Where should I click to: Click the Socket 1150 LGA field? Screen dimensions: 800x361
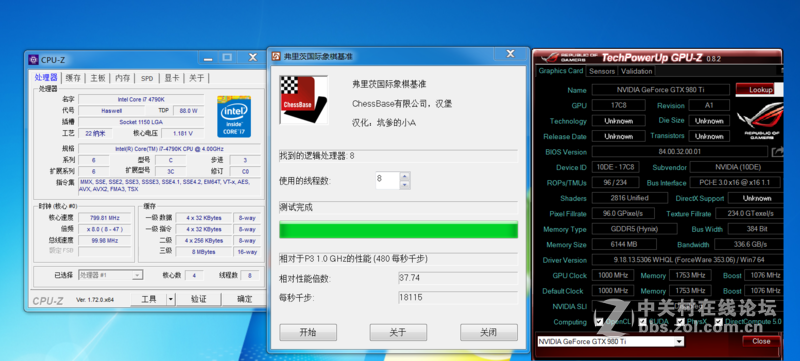141,122
